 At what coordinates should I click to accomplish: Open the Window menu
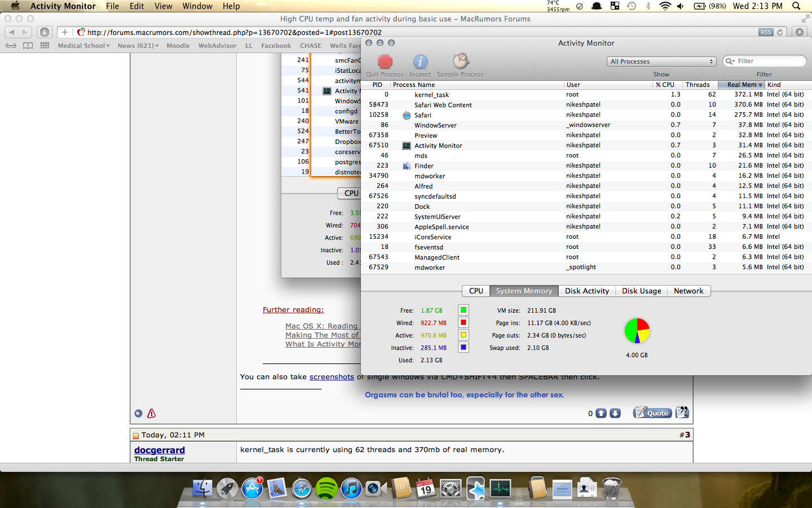pyautogui.click(x=197, y=6)
